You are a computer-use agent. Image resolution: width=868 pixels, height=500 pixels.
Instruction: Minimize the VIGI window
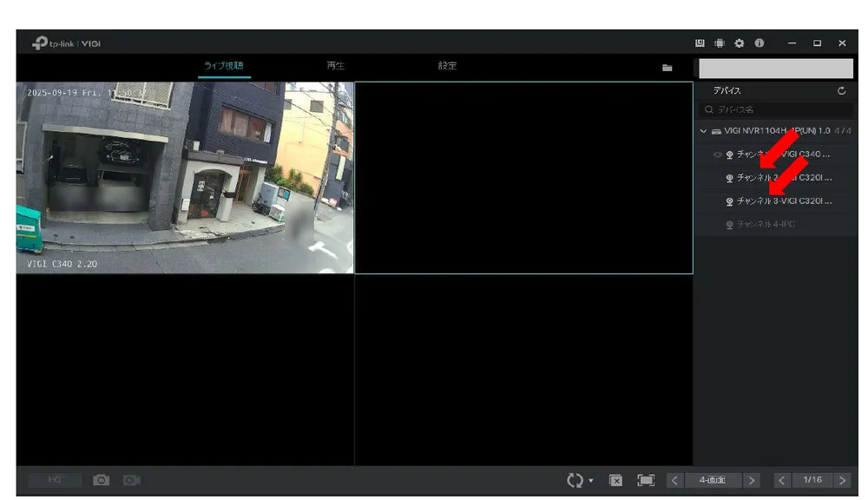pyautogui.click(x=792, y=43)
